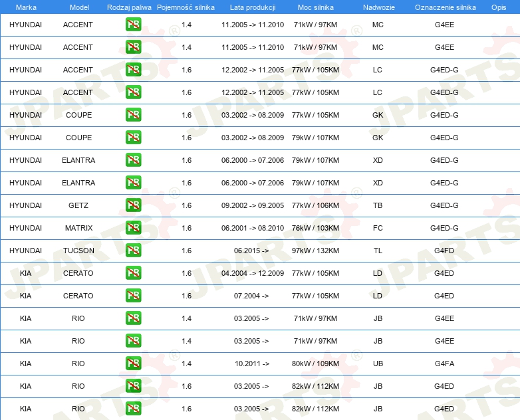Screen dimensions: 520x420
Task: Select the fuel icon in the RIO 10.2011 row
Action: coord(133,364)
